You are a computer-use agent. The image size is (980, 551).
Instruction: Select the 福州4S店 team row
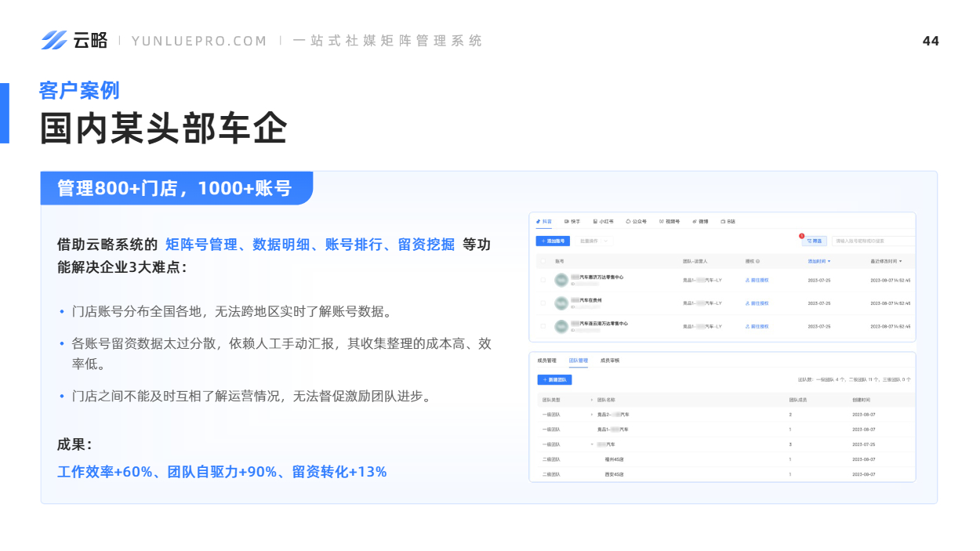pos(614,459)
